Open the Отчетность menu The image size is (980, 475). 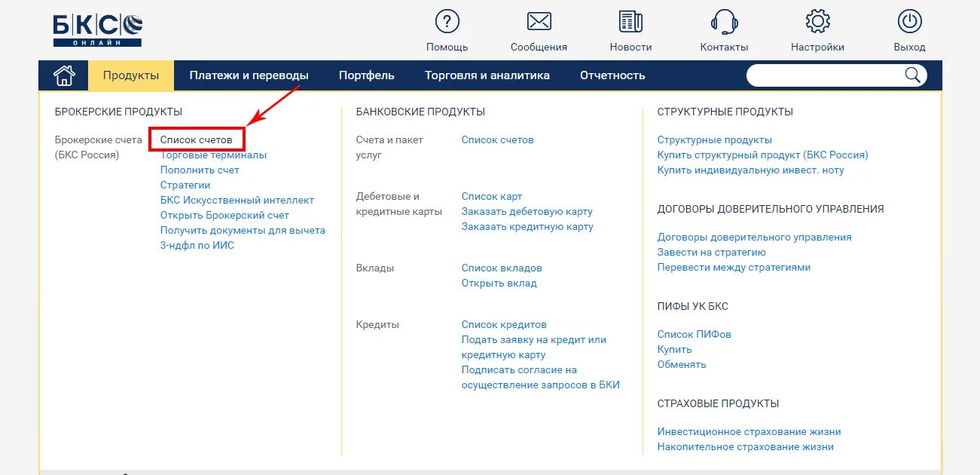(612, 75)
